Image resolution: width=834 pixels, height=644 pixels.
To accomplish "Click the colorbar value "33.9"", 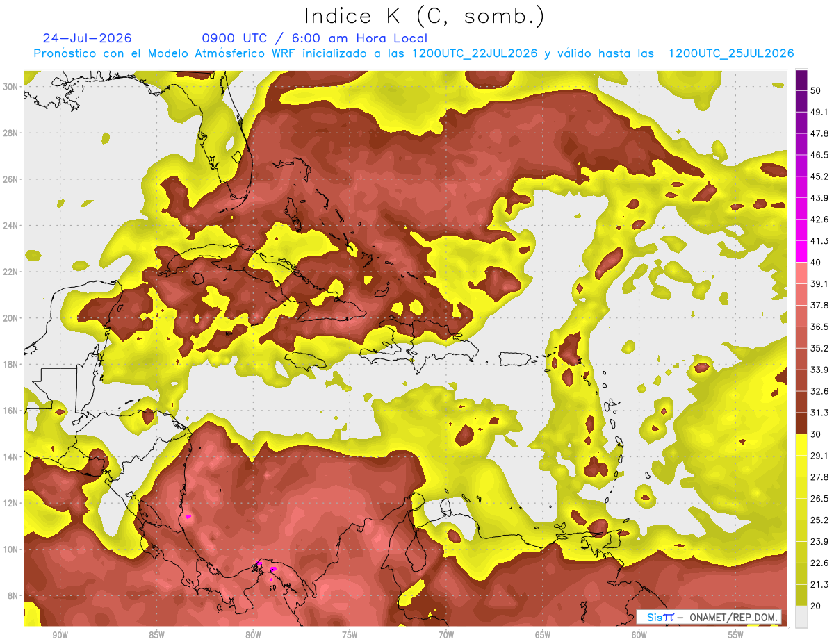I will click(819, 370).
